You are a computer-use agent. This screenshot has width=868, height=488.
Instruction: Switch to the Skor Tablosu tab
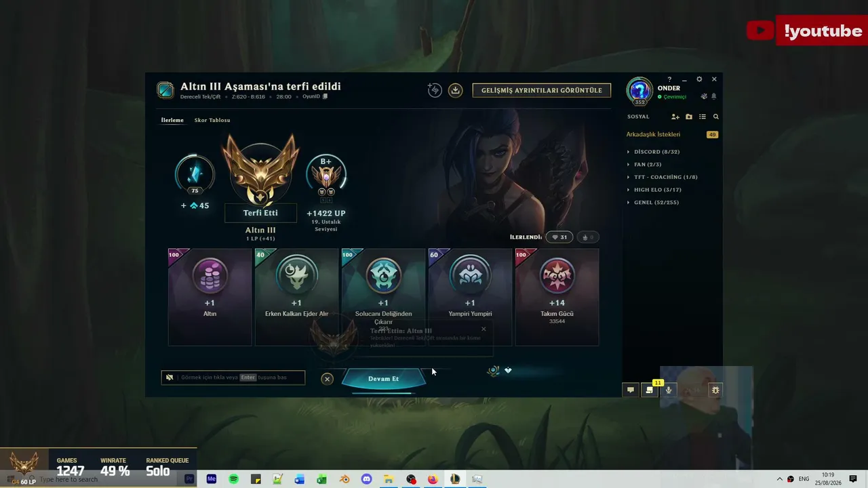[212, 120]
